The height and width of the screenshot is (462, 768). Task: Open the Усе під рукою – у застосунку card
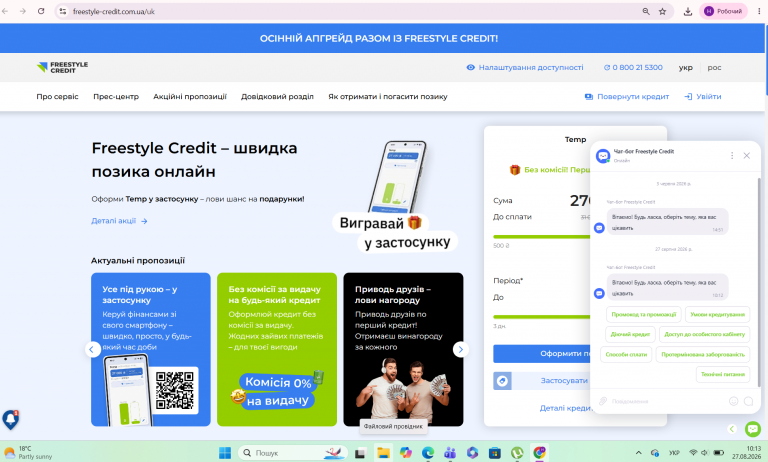151,349
